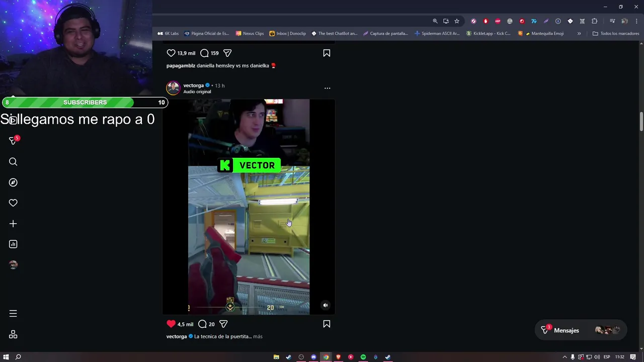Bookmark this page with the star icon
The width and height of the screenshot is (644, 362).
[x=457, y=21]
